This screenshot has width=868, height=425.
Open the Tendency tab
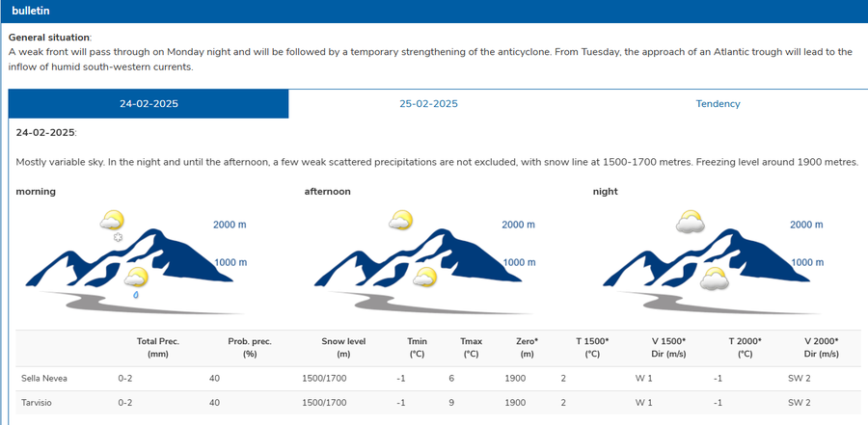point(718,103)
